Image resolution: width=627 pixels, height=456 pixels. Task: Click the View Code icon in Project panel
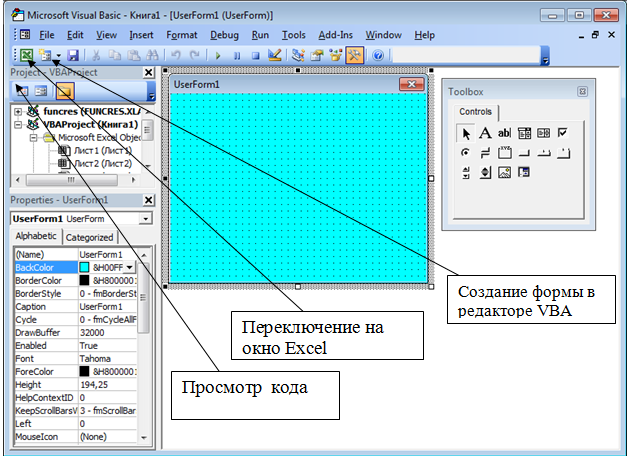21,92
